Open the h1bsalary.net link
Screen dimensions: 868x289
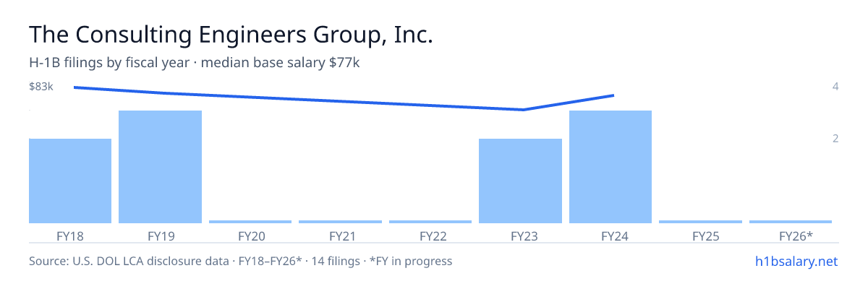[x=796, y=261]
